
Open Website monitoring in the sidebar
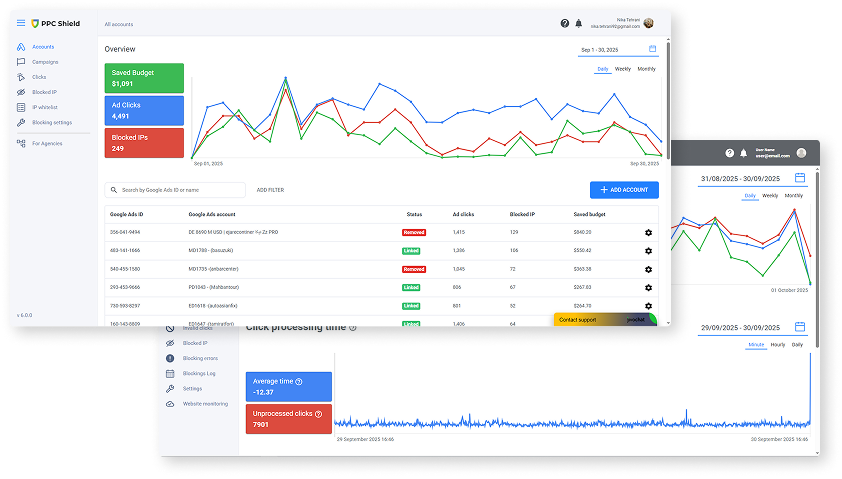click(205, 403)
